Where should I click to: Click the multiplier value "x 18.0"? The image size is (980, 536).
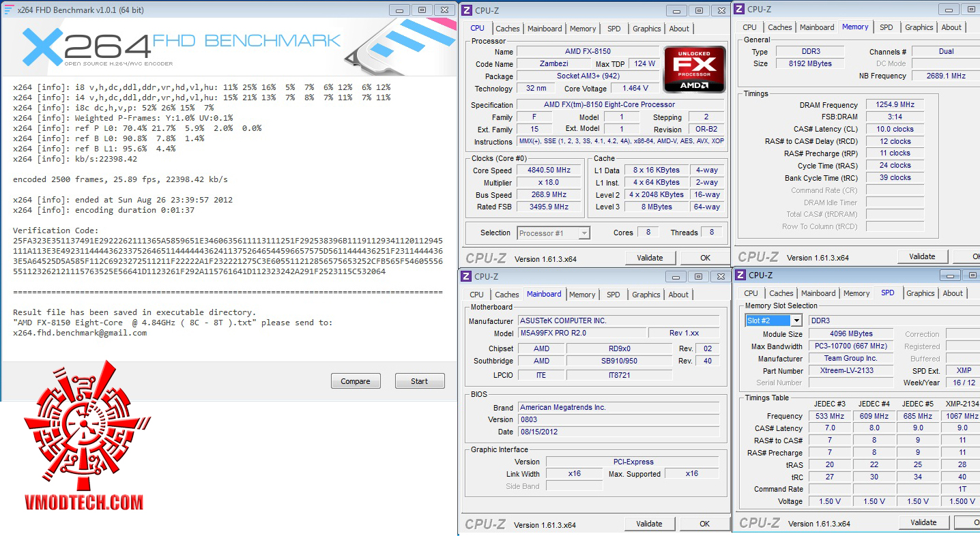click(549, 183)
